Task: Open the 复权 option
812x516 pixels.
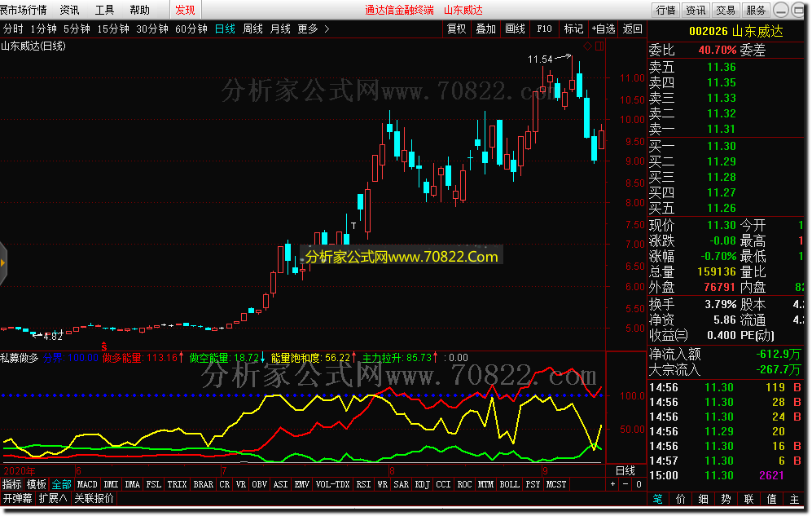Action: 456,29
